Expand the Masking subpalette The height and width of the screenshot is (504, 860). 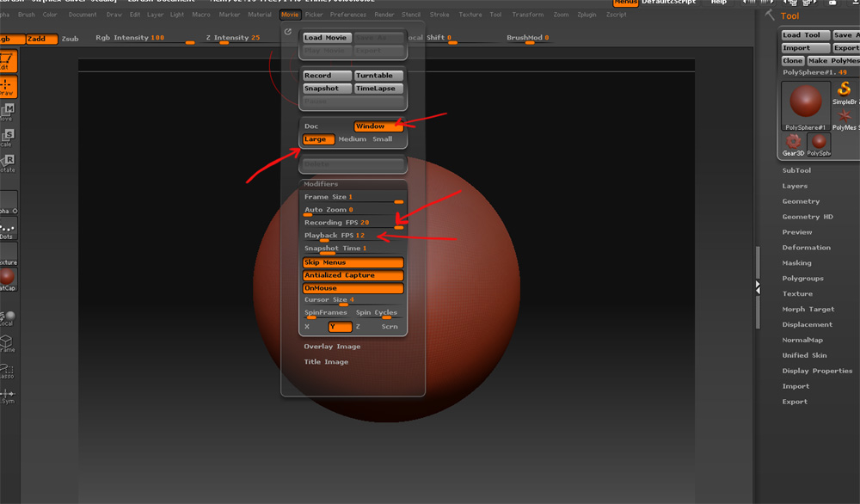[796, 262]
